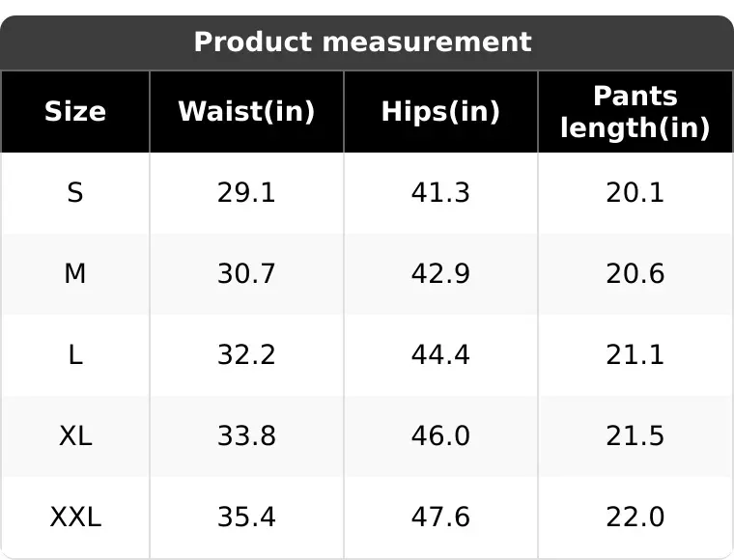
Task: Click the waist value 29.1
Action: pyautogui.click(x=246, y=193)
